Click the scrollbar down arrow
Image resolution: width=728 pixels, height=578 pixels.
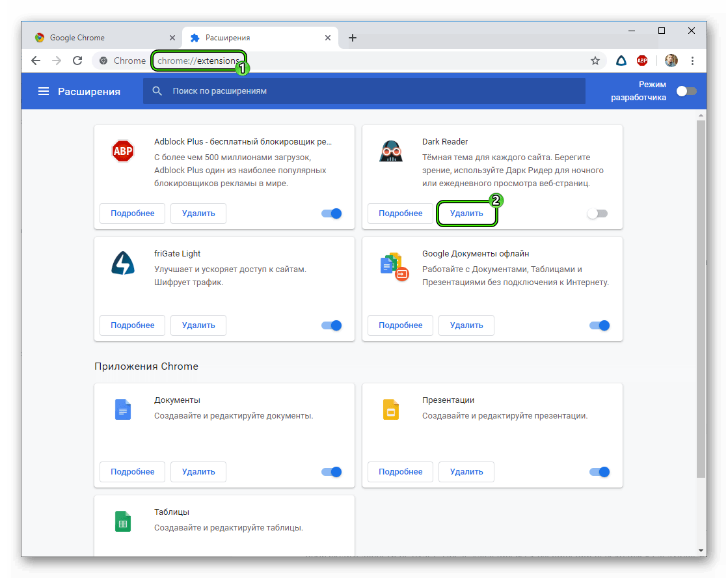(701, 551)
